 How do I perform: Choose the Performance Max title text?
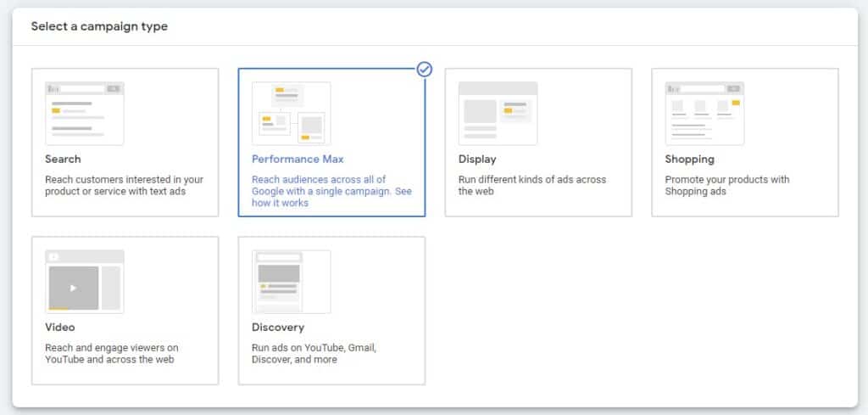[x=298, y=159]
